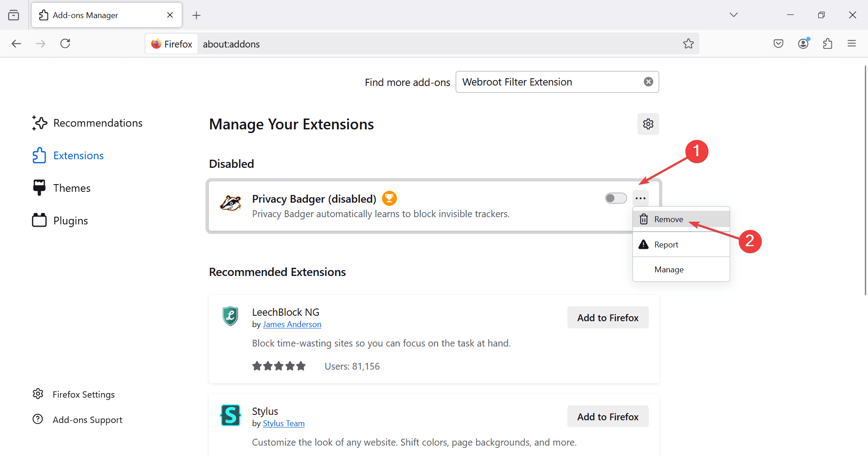
Task: Click the Privacy Badger (disabled) title
Action: pyautogui.click(x=314, y=199)
